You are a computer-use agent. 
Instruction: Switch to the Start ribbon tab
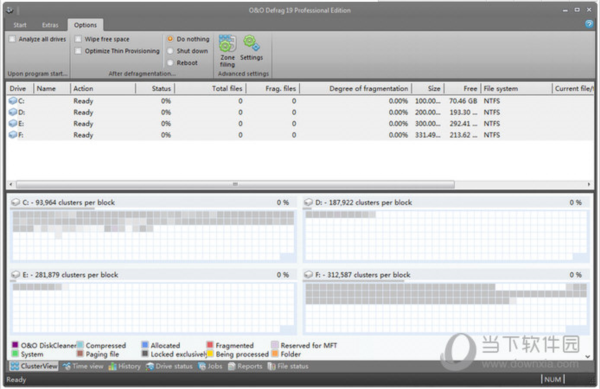[20, 25]
